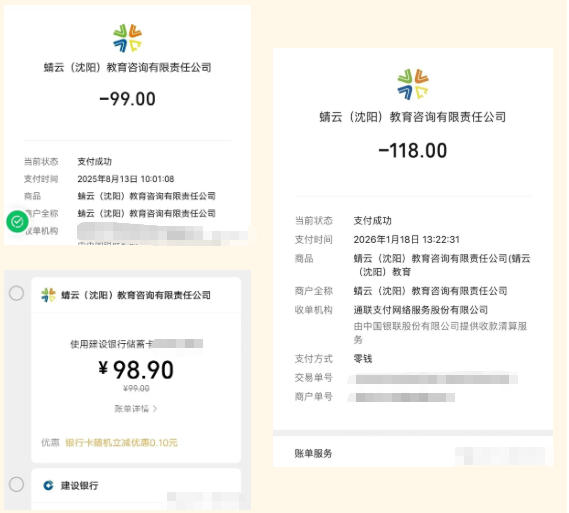Viewport: 569px width, 513px height.
Task: Click the merchant logo above the -99.00 amount
Action: (x=127, y=38)
